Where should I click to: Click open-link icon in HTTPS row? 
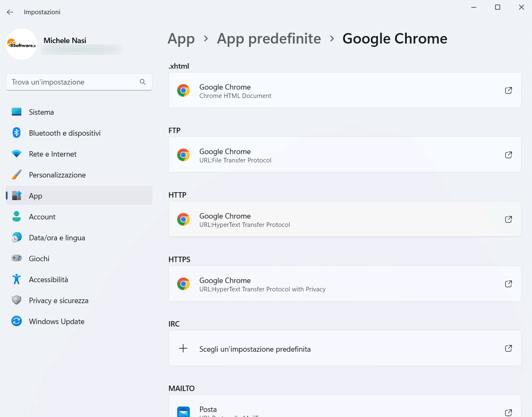tap(509, 284)
